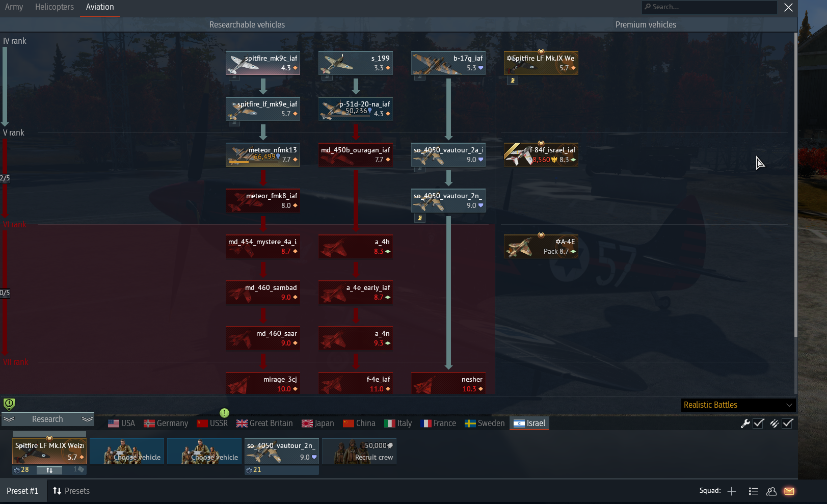Image resolution: width=827 pixels, height=504 pixels.
Task: Select the a_4e_early_iaf vehicle card
Action: tap(356, 292)
